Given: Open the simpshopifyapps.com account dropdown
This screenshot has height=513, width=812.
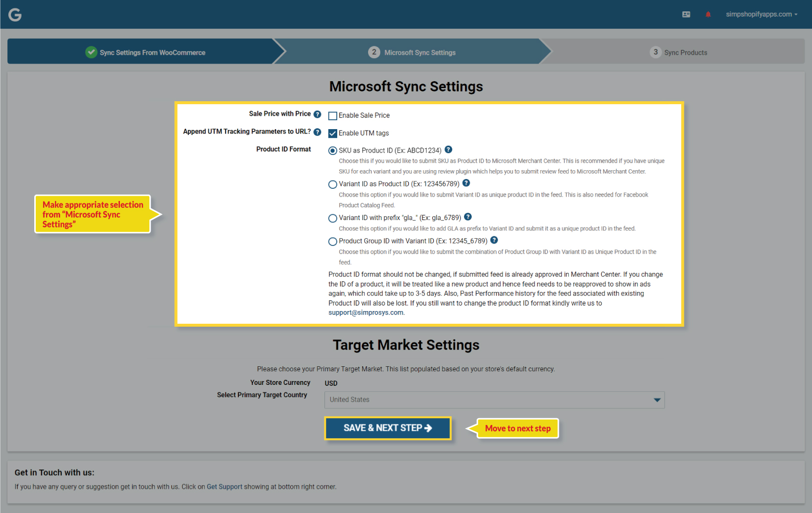Looking at the screenshot, I should 762,14.
